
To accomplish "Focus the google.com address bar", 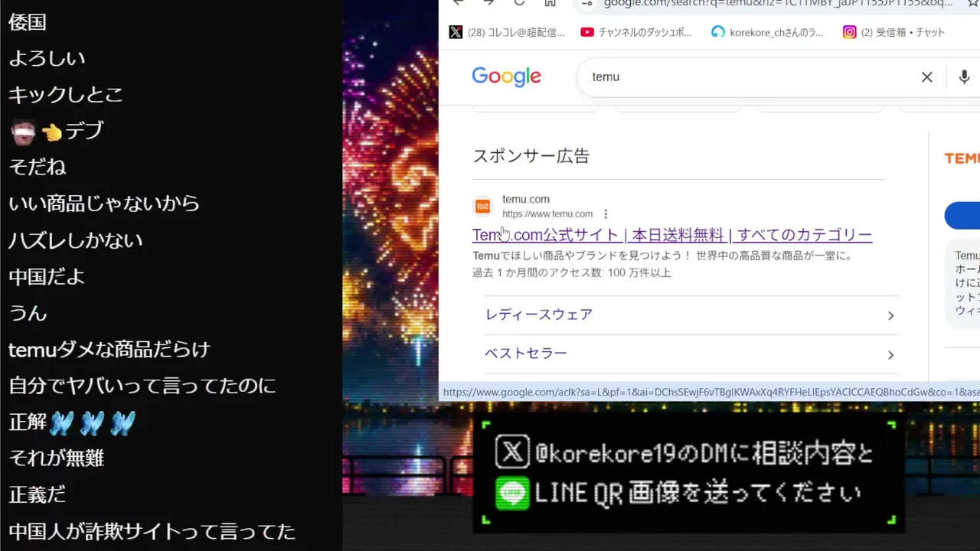I will click(777, 3).
